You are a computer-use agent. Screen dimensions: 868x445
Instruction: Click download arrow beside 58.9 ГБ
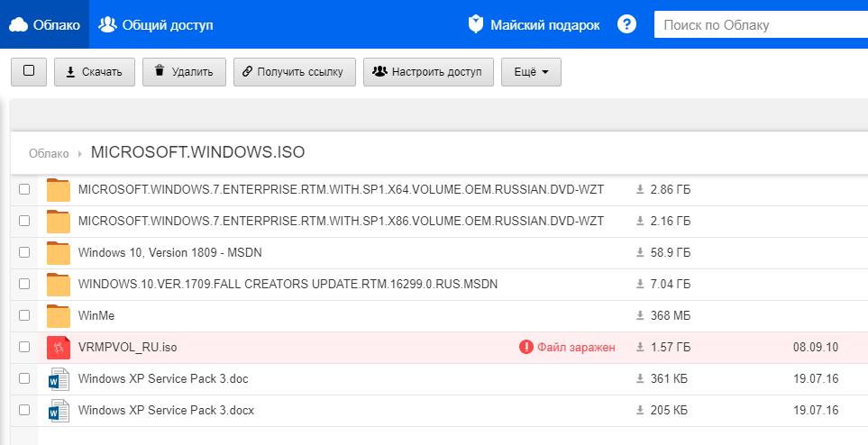[640, 253]
